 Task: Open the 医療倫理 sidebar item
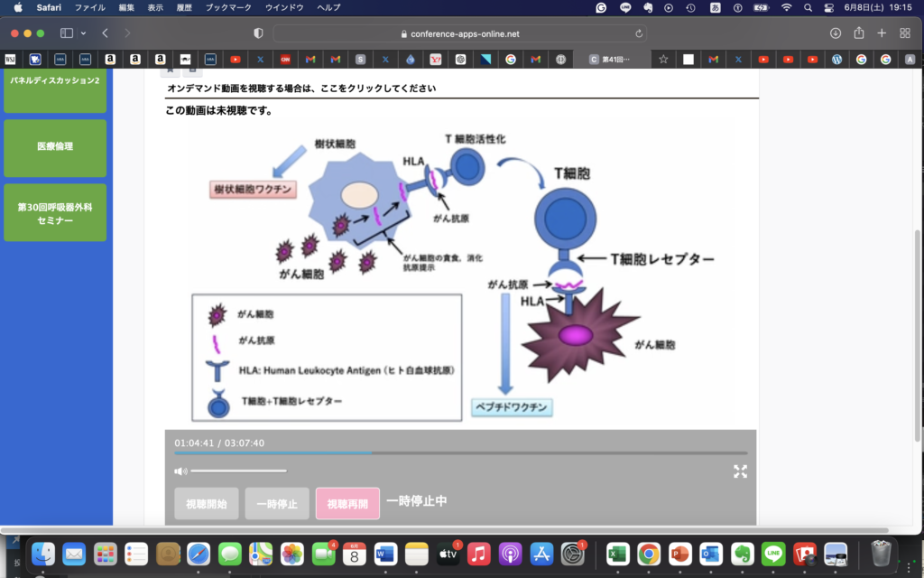[55, 146]
